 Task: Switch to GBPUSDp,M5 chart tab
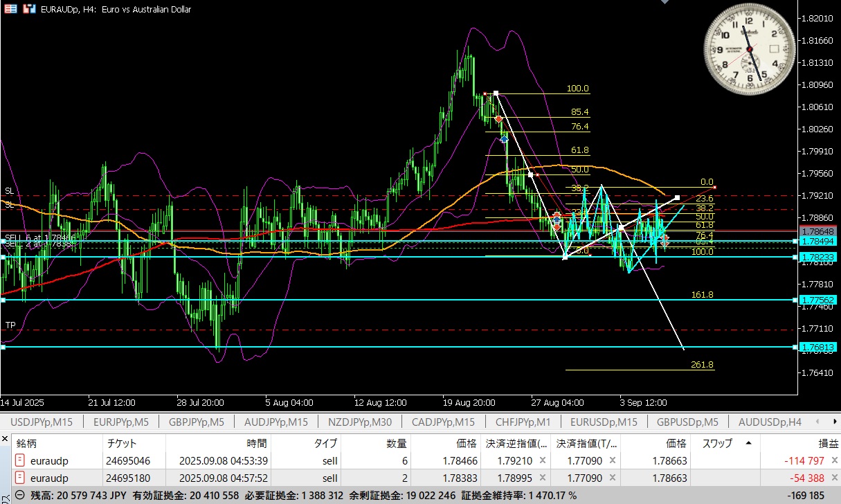pyautogui.click(x=687, y=422)
